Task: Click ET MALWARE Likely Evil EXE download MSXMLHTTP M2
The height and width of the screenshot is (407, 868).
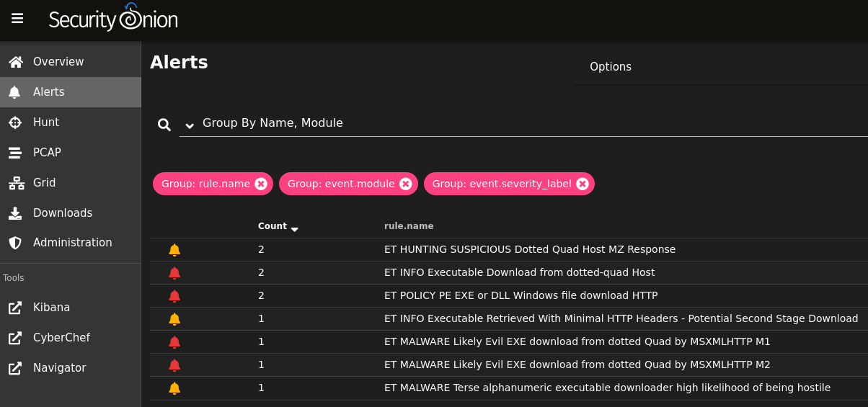Action: (x=577, y=364)
